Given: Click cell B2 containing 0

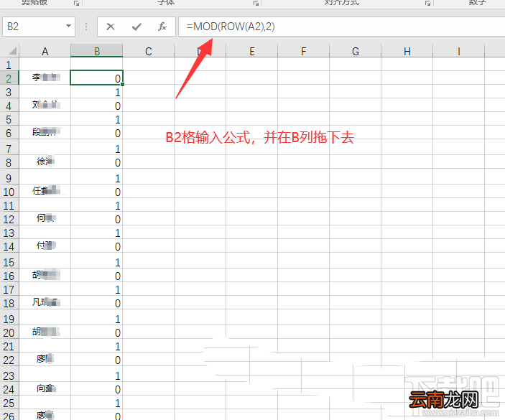Looking at the screenshot, I should pos(97,78).
